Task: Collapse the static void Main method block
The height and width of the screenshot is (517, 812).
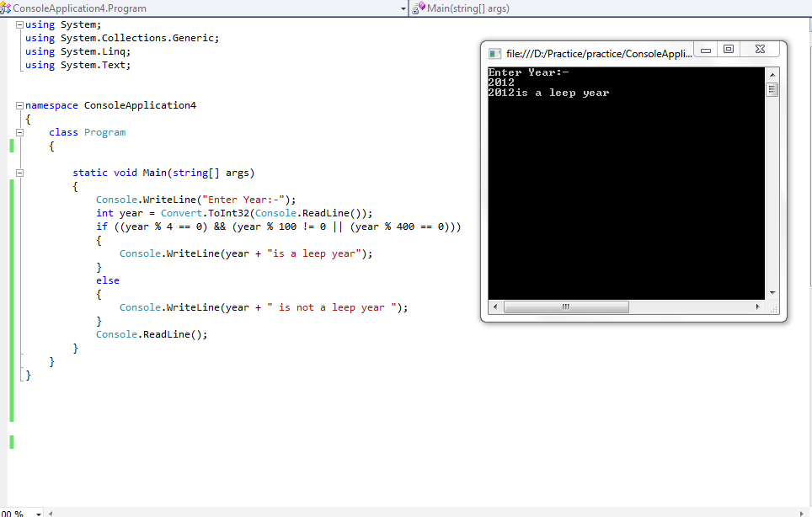Action: pyautogui.click(x=19, y=173)
